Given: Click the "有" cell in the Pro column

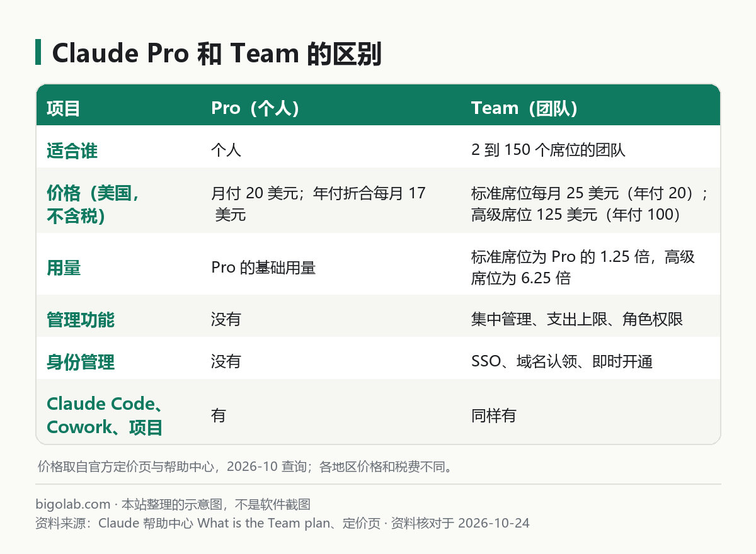Looking at the screenshot, I should 219,416.
